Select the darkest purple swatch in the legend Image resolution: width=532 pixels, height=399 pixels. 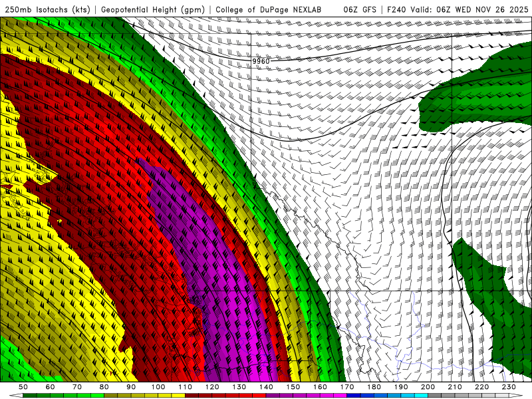273,396
